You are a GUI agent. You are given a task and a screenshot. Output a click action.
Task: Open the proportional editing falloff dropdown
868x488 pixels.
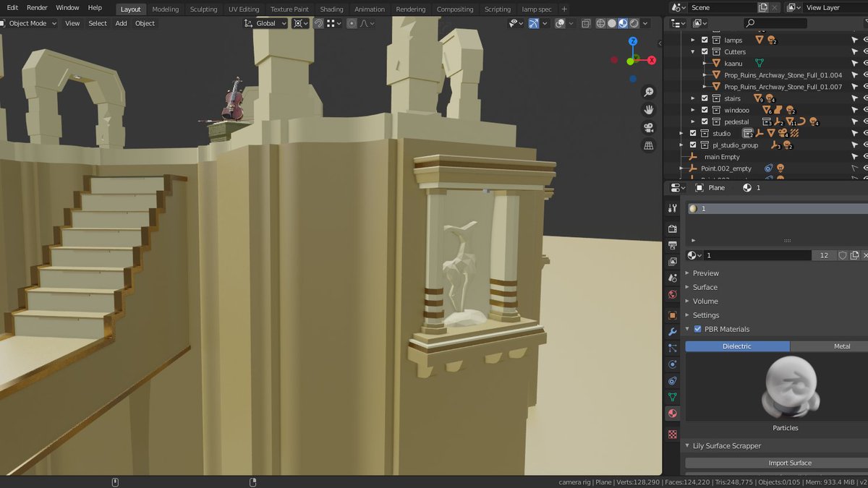pos(367,23)
